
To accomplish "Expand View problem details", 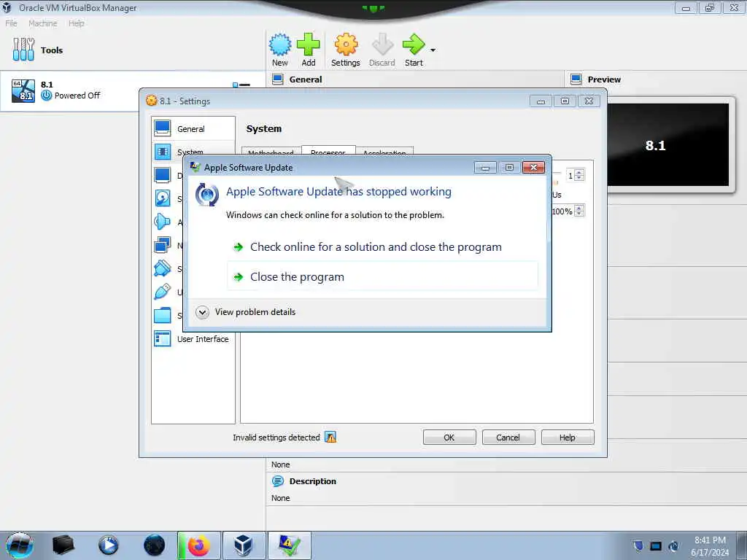I will (246, 312).
